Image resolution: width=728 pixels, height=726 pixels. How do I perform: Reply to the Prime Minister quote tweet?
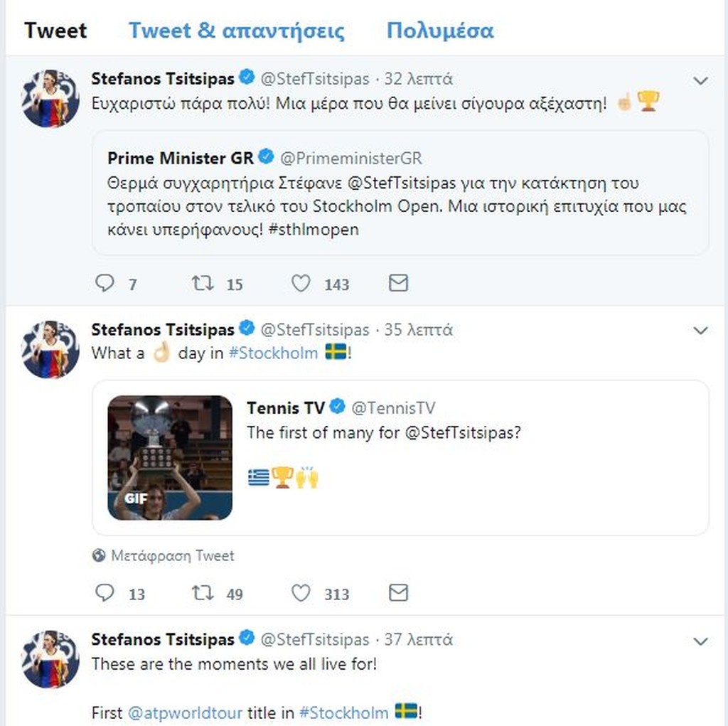coord(105,284)
